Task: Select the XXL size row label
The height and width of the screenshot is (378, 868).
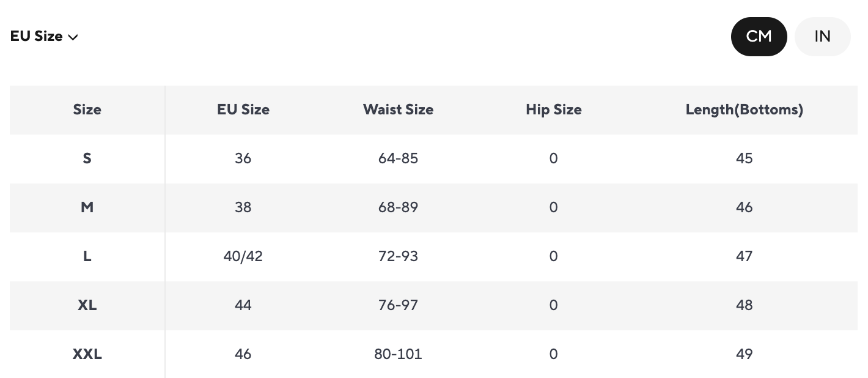Action: [87, 354]
